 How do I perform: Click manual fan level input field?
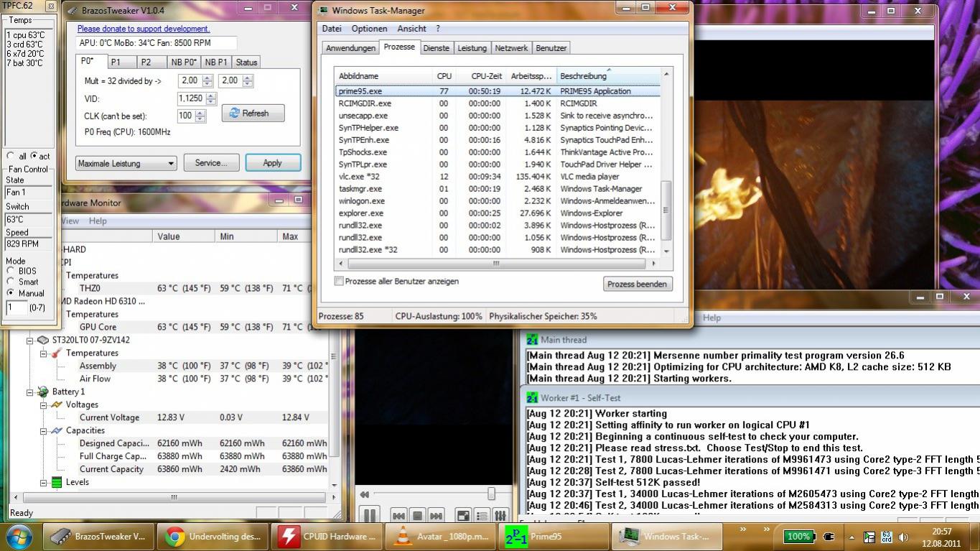(x=17, y=307)
